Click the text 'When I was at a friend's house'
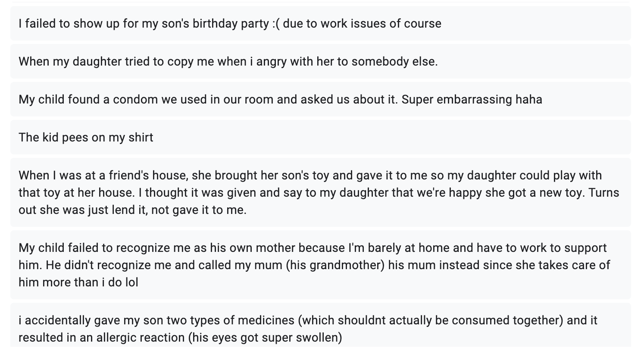 (x=102, y=176)
